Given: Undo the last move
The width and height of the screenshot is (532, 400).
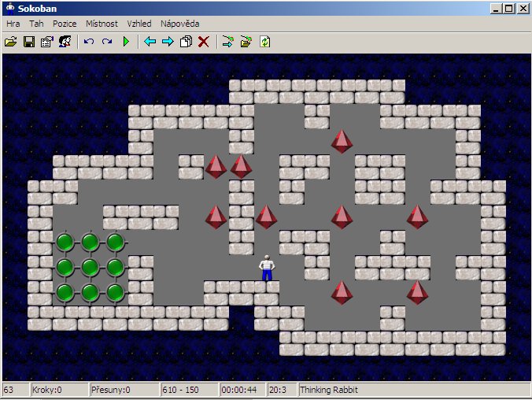Looking at the screenshot, I should click(x=89, y=42).
